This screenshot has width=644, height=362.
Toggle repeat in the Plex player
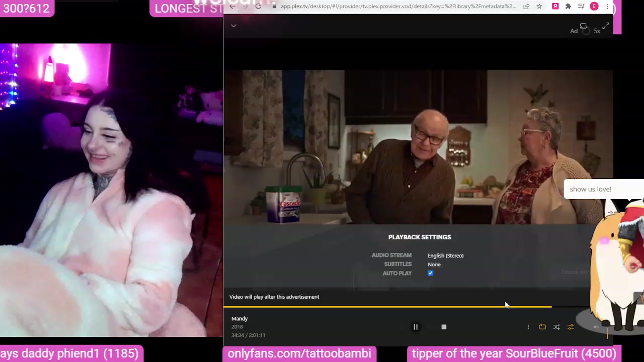542,327
